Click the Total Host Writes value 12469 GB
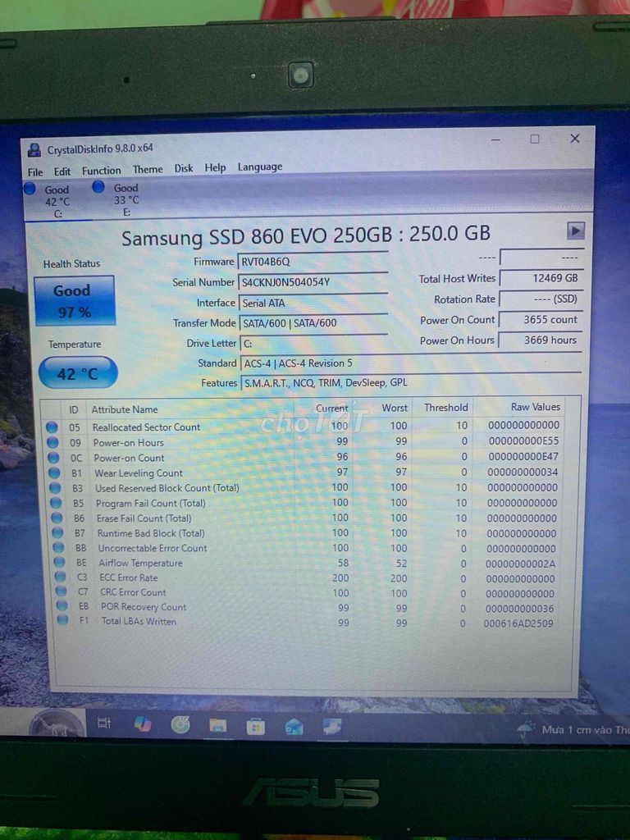Image resolution: width=630 pixels, height=840 pixels. pyautogui.click(x=540, y=278)
